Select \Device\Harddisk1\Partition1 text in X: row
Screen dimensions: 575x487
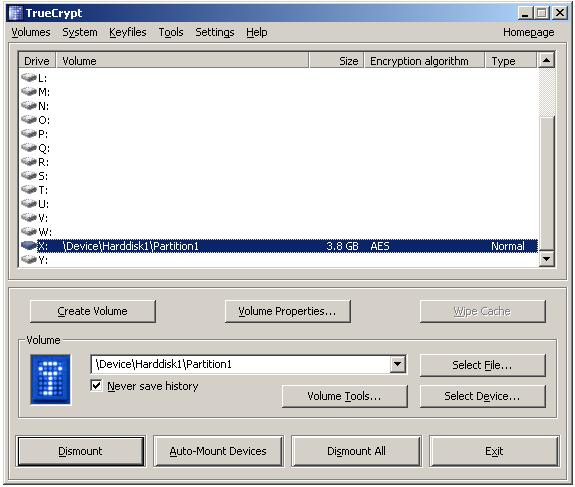click(131, 246)
